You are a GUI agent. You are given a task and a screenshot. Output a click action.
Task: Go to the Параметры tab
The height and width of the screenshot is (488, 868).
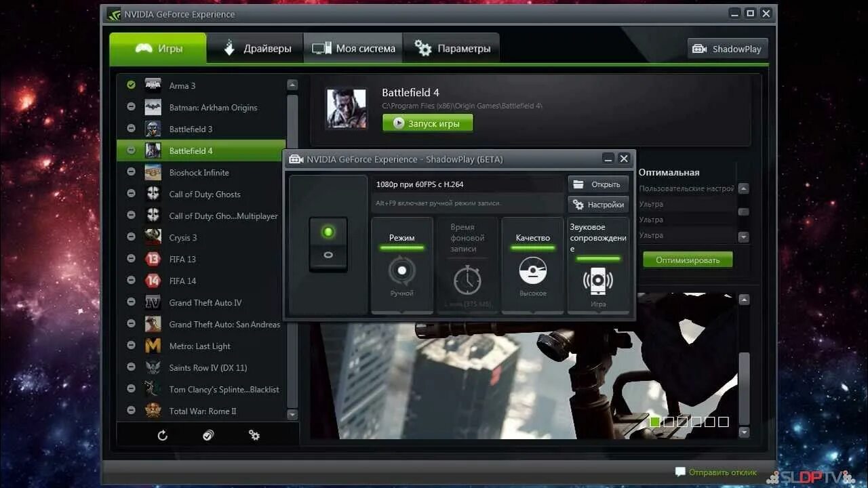[x=452, y=49]
